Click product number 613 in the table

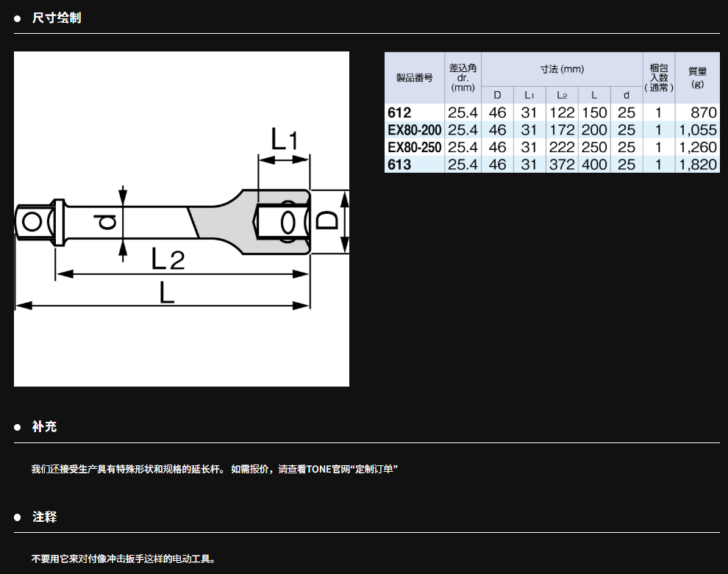399,165
